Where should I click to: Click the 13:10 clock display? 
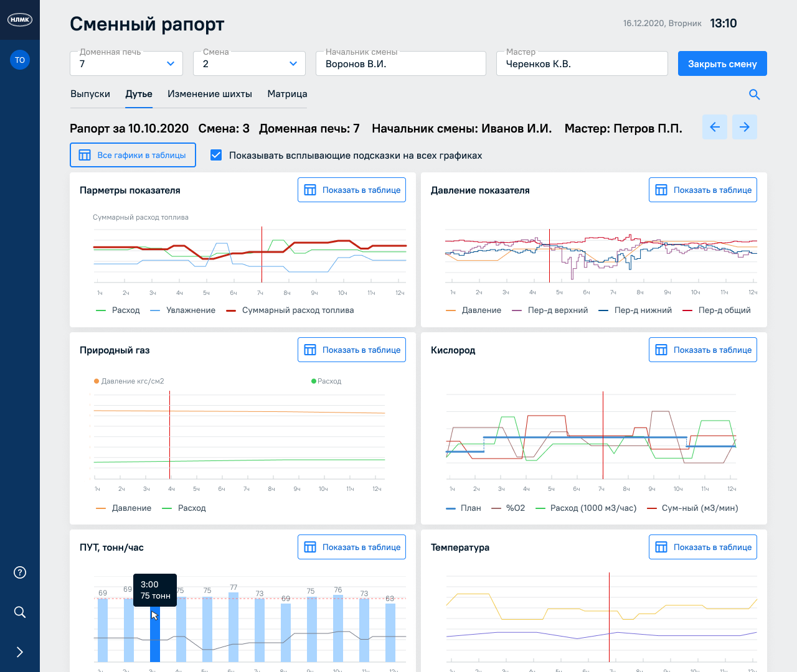(724, 23)
